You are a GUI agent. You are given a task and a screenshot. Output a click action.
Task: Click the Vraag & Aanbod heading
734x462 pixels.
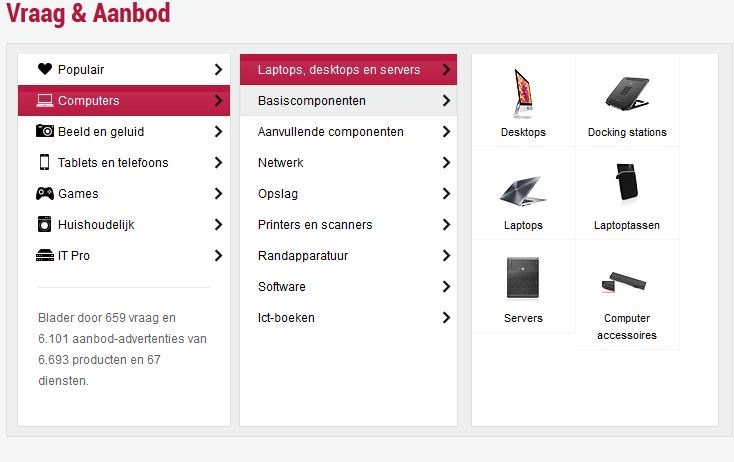[x=88, y=14]
